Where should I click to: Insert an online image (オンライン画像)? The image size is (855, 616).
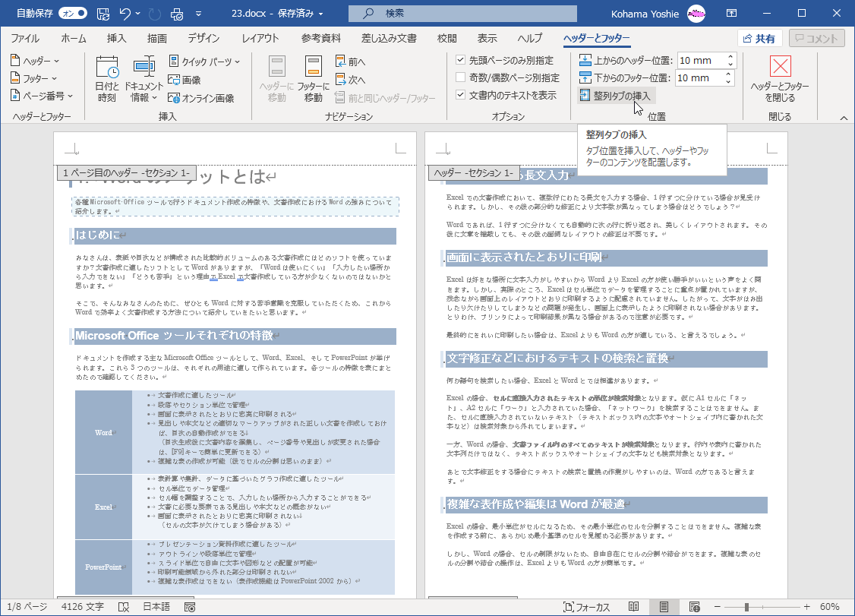(x=201, y=98)
